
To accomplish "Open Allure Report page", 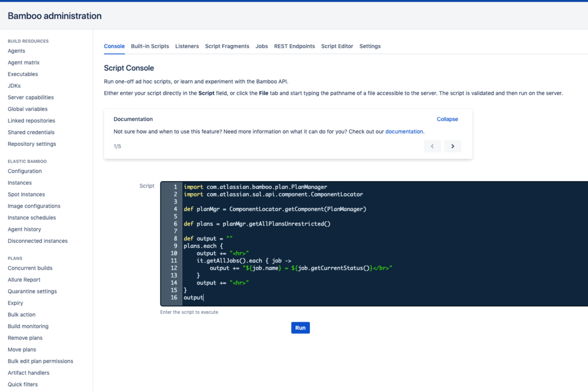I will click(x=24, y=280).
